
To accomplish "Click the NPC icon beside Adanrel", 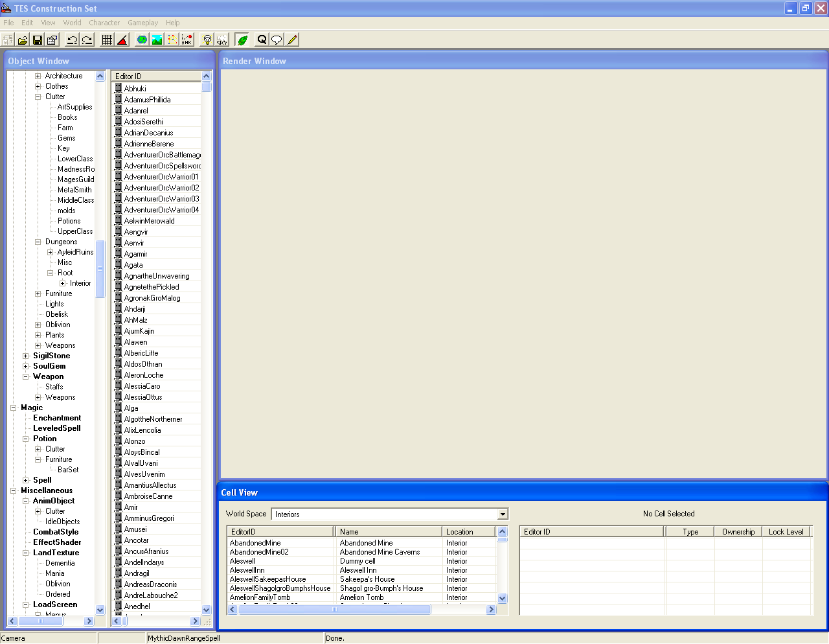I will pyautogui.click(x=118, y=110).
